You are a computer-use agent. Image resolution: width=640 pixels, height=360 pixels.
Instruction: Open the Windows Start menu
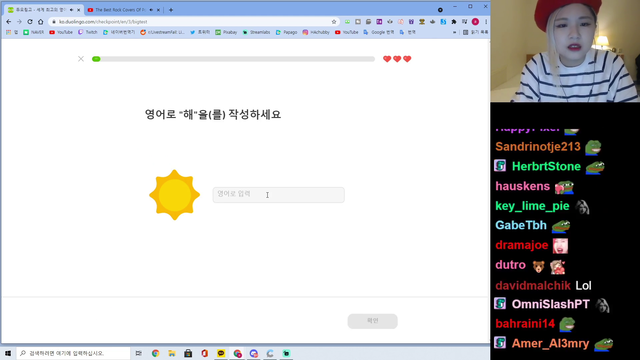coord(8,353)
